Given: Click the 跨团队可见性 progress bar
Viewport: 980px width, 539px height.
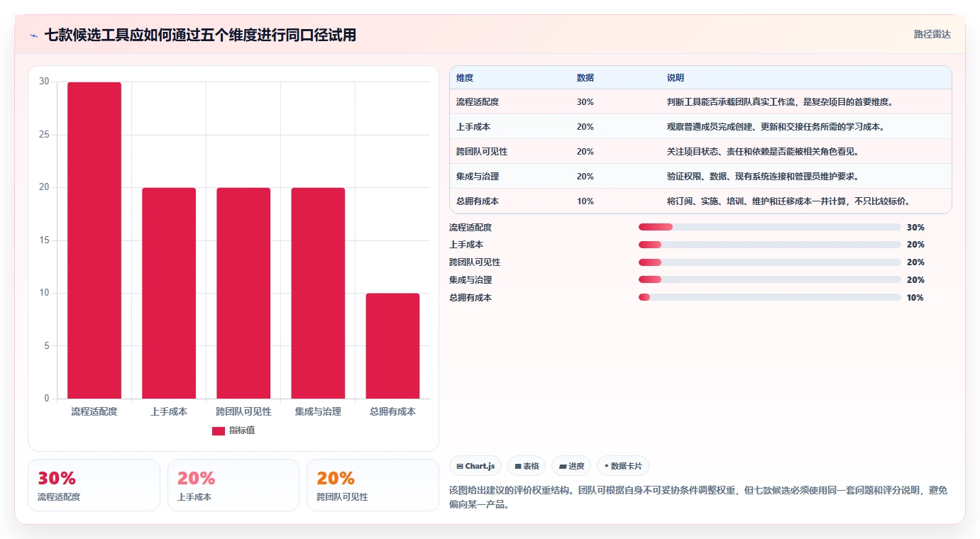Looking at the screenshot, I should 769,262.
